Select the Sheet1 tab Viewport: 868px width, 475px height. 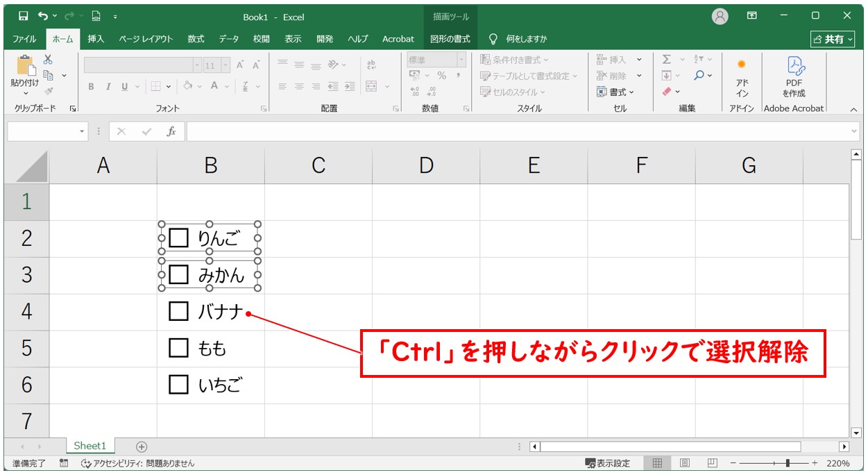[x=90, y=446]
